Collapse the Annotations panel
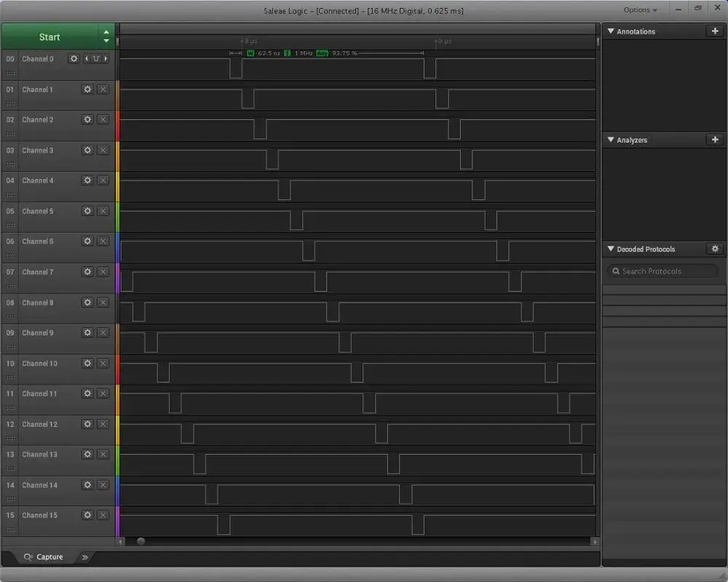 coord(611,31)
